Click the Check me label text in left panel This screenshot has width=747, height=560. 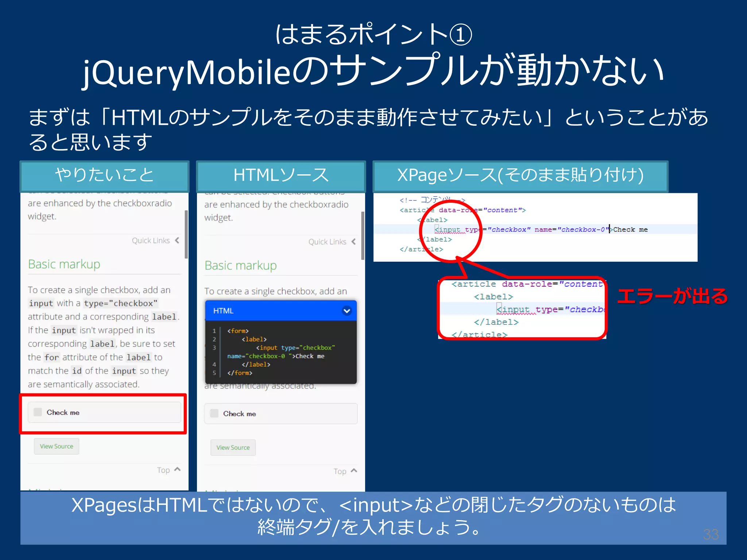[x=63, y=412]
